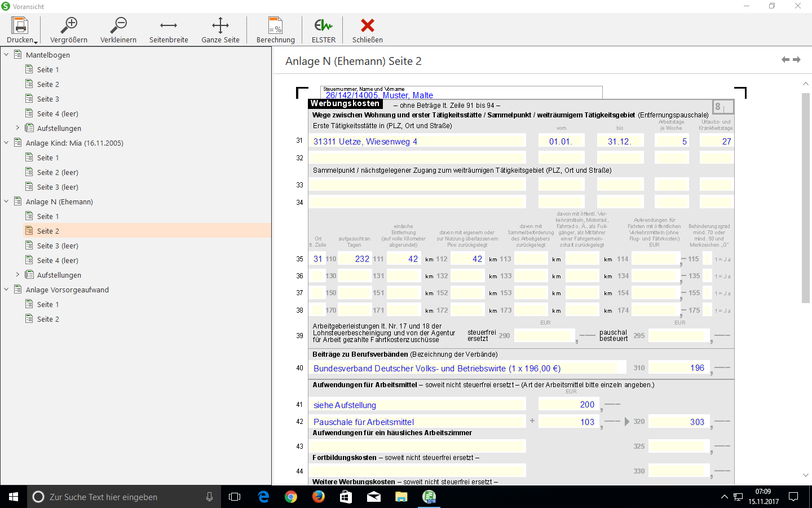Screen dimensions: 812x508
Task: Open Task View on taskbar
Action: click(235, 497)
